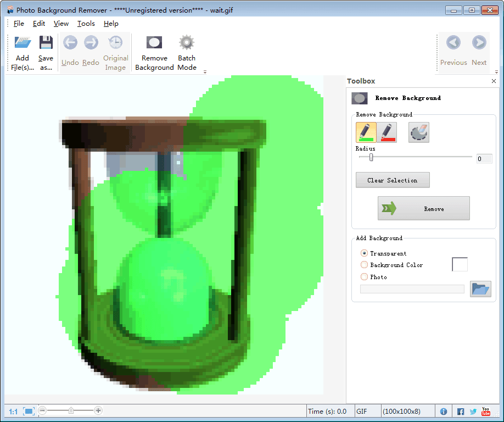
Task: Click the green-arrow Remove button
Action: pos(423,209)
